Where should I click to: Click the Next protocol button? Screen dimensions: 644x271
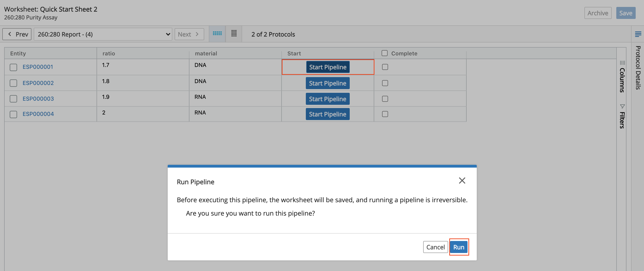pos(189,34)
